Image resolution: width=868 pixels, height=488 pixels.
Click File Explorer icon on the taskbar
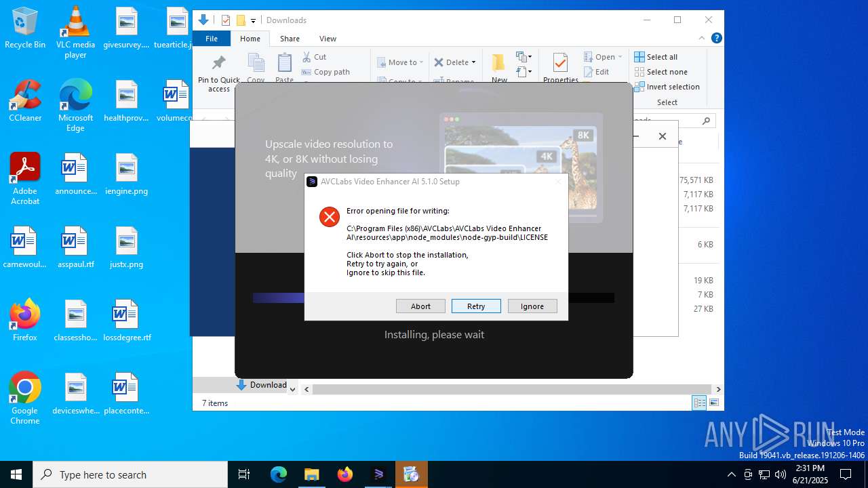click(x=311, y=474)
